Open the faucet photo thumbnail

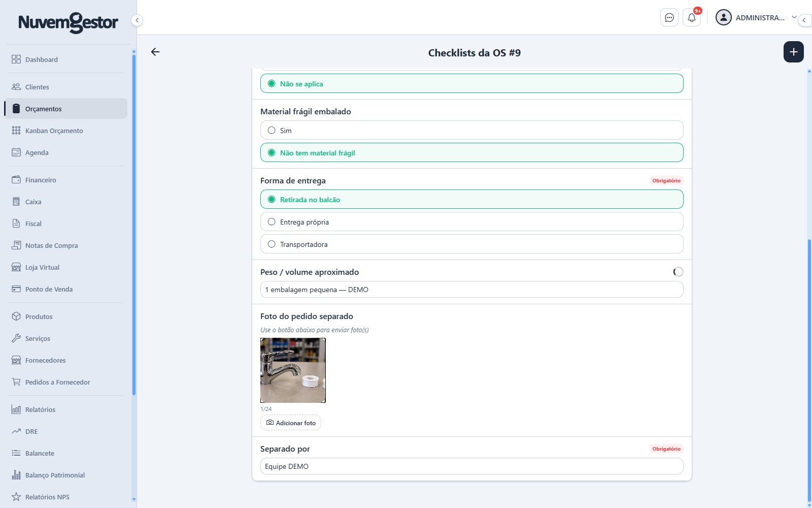pos(293,370)
